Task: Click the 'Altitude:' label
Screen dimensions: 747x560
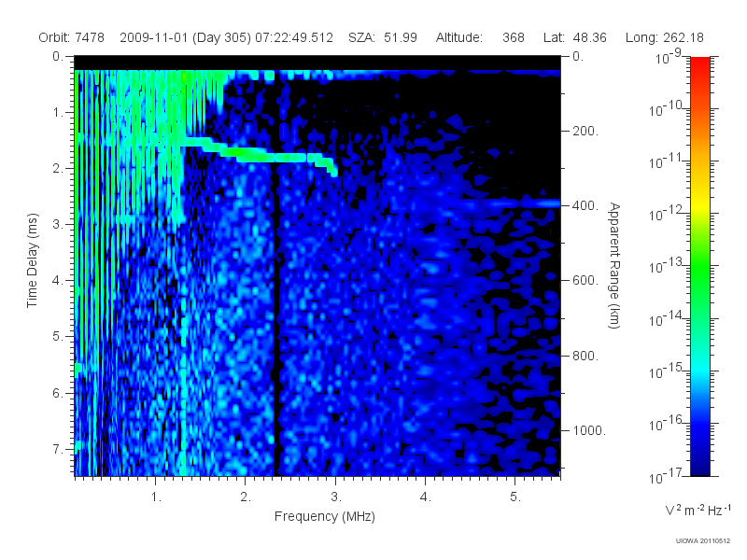Action: click(458, 37)
